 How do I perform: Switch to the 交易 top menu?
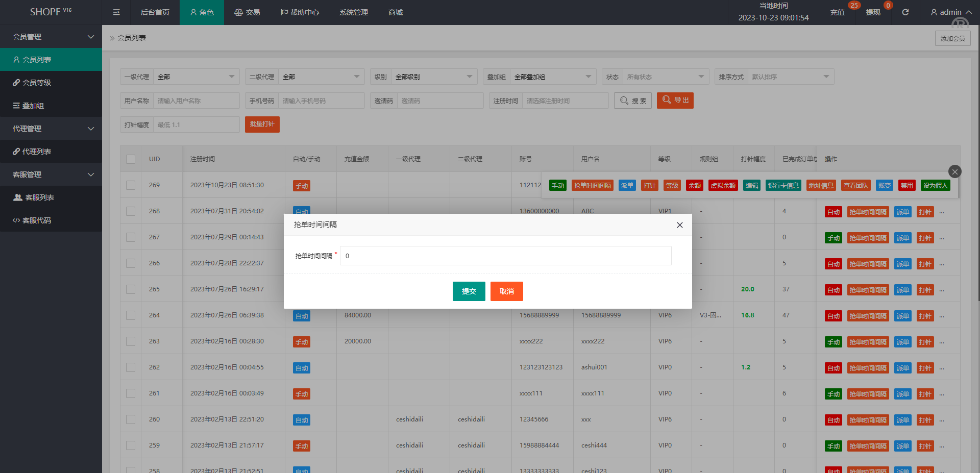pos(247,12)
